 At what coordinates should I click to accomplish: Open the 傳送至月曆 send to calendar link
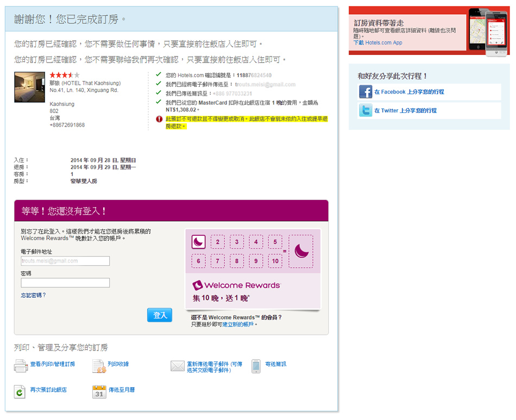tap(122, 390)
